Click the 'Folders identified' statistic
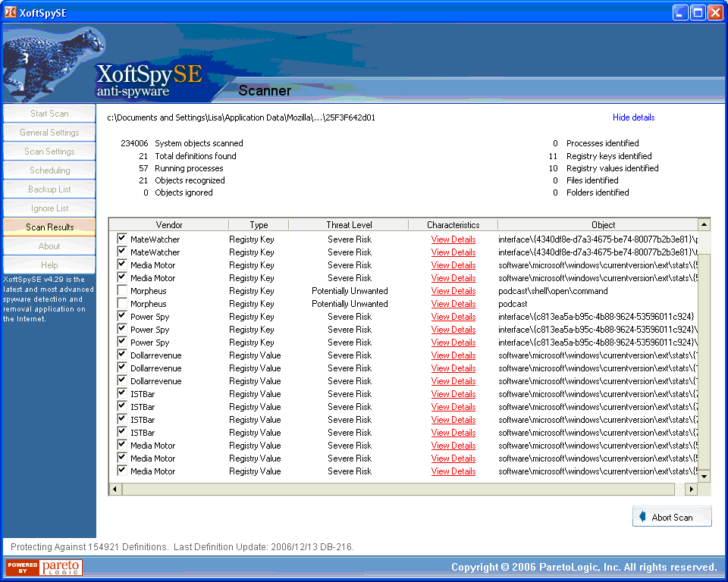Screen dimensions: 728x582 coord(591,192)
